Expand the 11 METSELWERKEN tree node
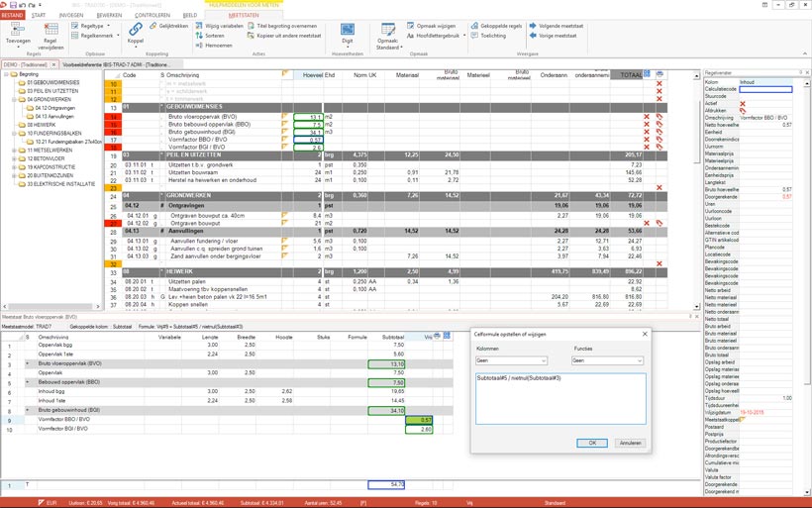Image resolution: width=812 pixels, height=508 pixels. (15, 151)
